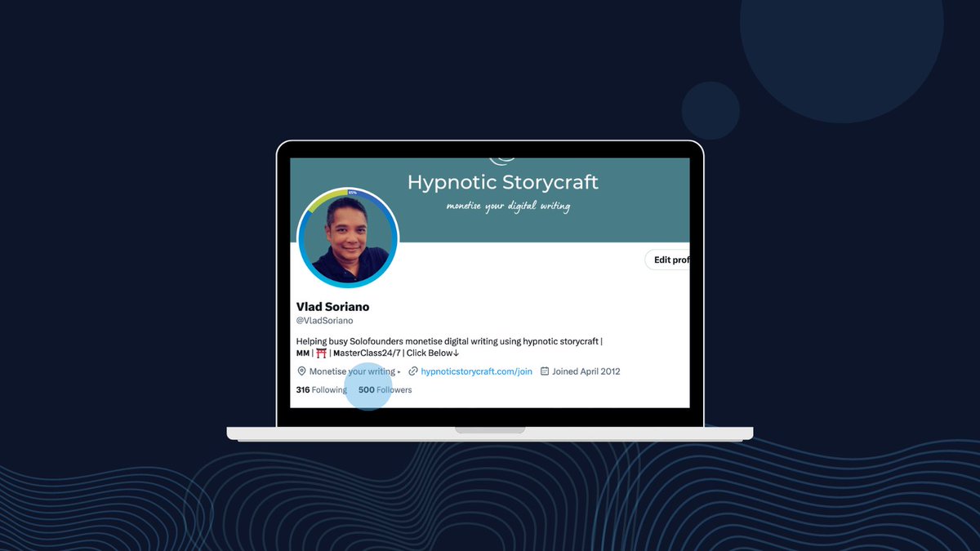980x551 pixels.
Task: Click the location pin icon
Action: click(301, 371)
